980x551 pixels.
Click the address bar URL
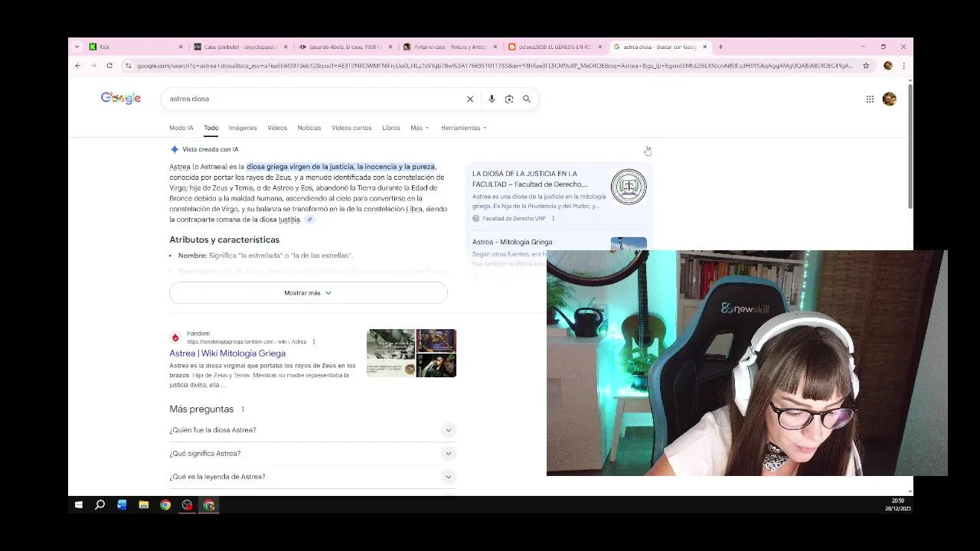click(495, 66)
